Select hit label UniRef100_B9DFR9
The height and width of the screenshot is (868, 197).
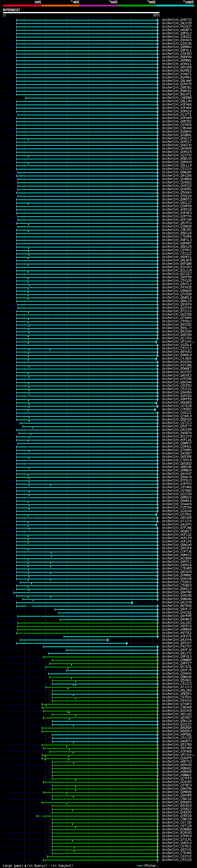tap(177, 57)
